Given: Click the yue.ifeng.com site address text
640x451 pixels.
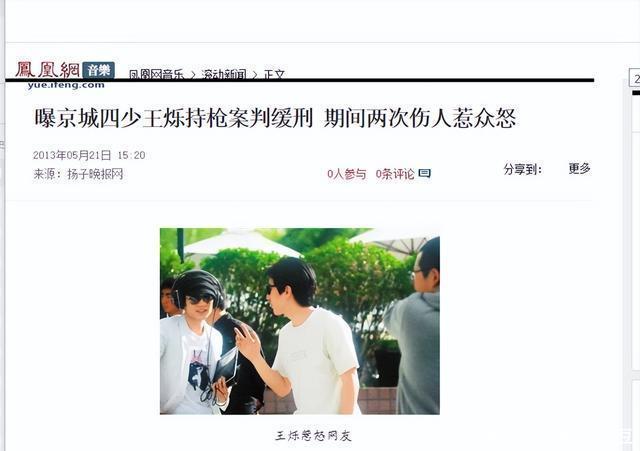Looking at the screenshot, I should 66,85.
